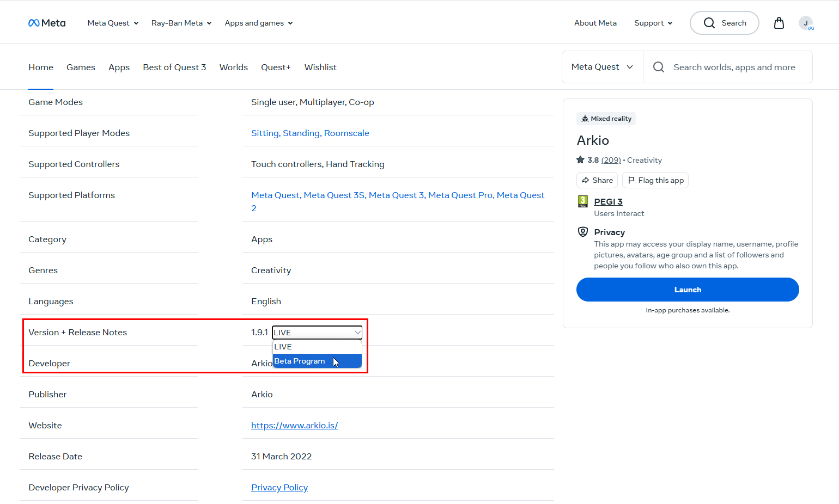Viewport: 839px width, 504px height.
Task: Open the Quest+ tab
Action: click(x=276, y=67)
